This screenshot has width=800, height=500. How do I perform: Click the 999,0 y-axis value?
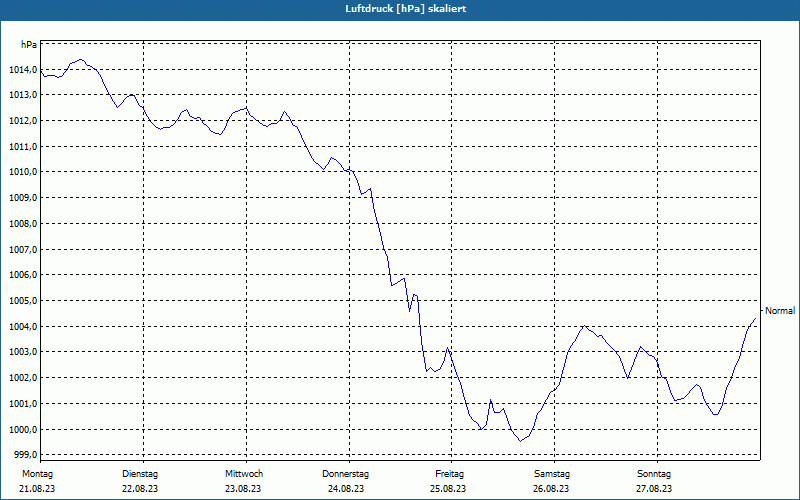(25, 455)
